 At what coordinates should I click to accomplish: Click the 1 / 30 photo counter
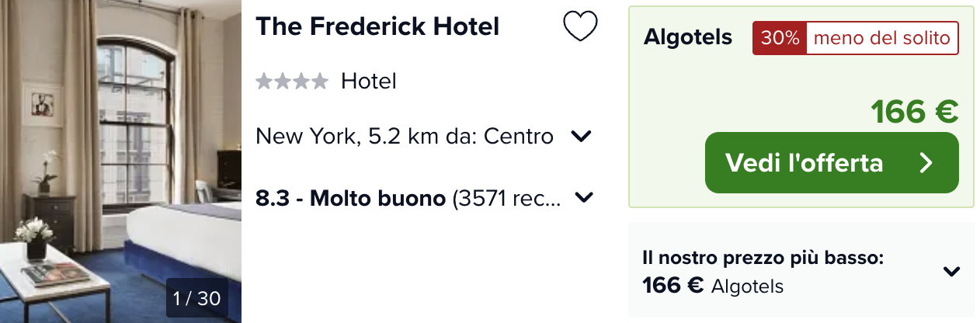point(197,298)
